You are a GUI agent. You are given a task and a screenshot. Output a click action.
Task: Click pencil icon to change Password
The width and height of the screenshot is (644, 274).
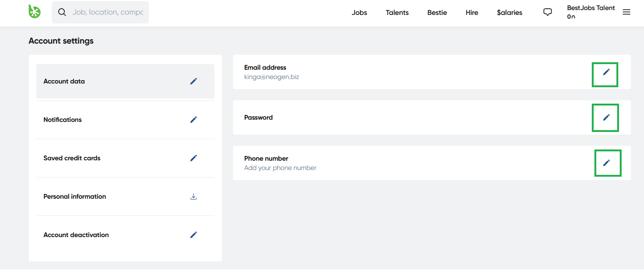click(606, 117)
